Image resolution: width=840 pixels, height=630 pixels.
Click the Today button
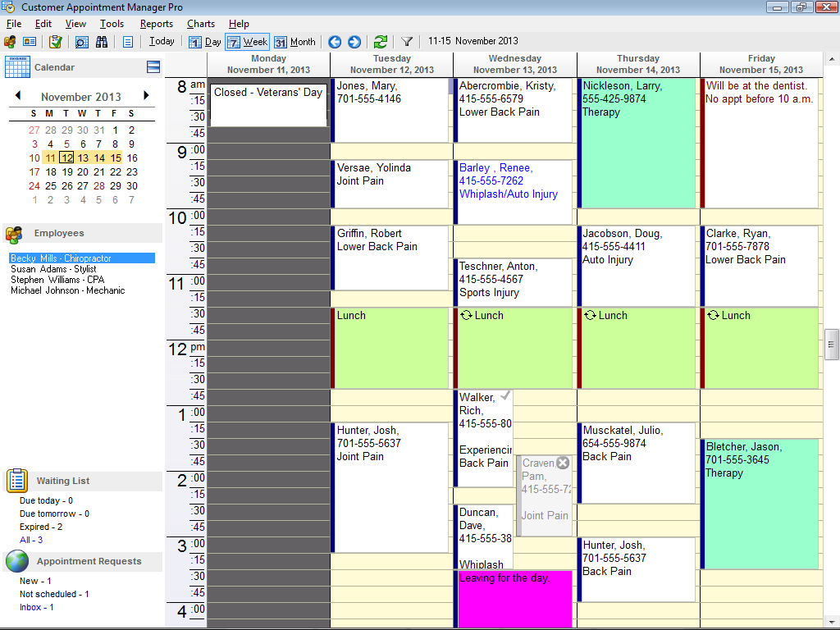162,41
